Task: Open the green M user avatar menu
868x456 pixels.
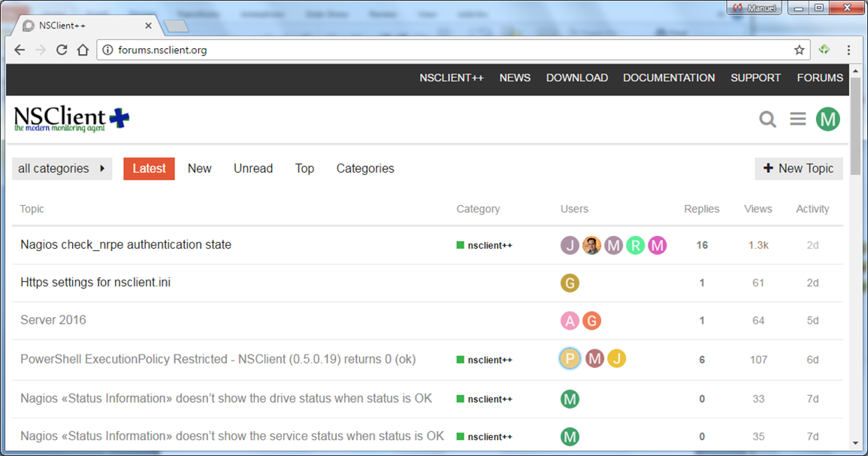Action: [x=827, y=119]
